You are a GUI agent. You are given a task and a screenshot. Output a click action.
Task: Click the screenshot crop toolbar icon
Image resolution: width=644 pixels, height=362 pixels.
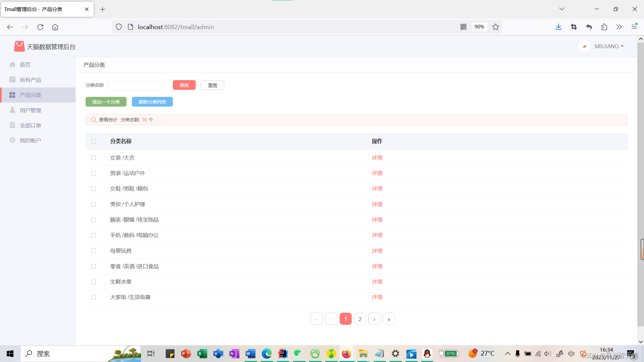click(574, 27)
